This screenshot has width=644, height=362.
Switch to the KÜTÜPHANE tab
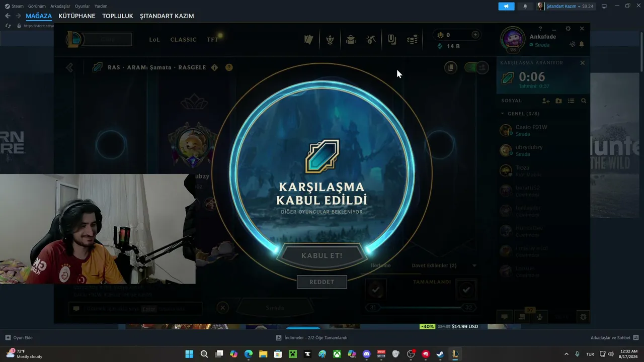click(77, 16)
